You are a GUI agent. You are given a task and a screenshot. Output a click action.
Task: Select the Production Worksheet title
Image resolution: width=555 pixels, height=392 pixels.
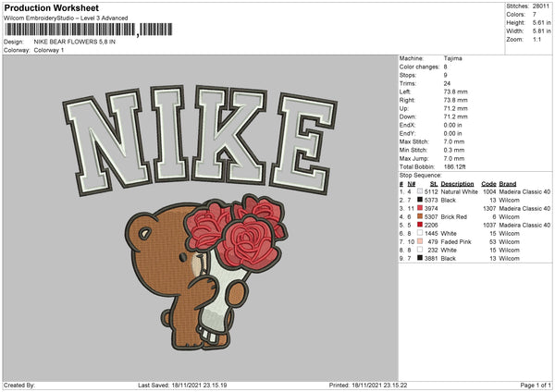coord(52,7)
